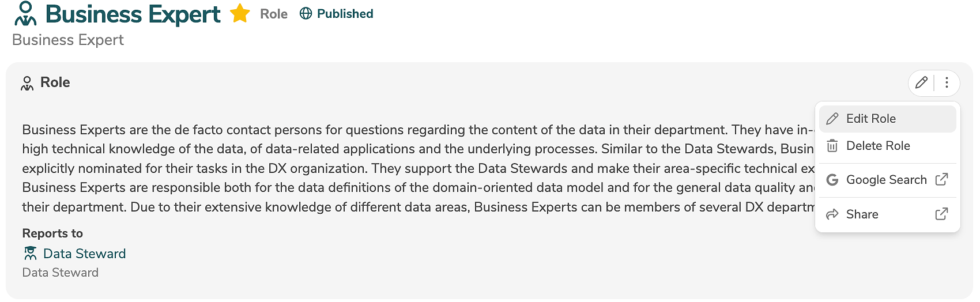
Task: Click the Data Steward graduate icon
Action: (30, 253)
